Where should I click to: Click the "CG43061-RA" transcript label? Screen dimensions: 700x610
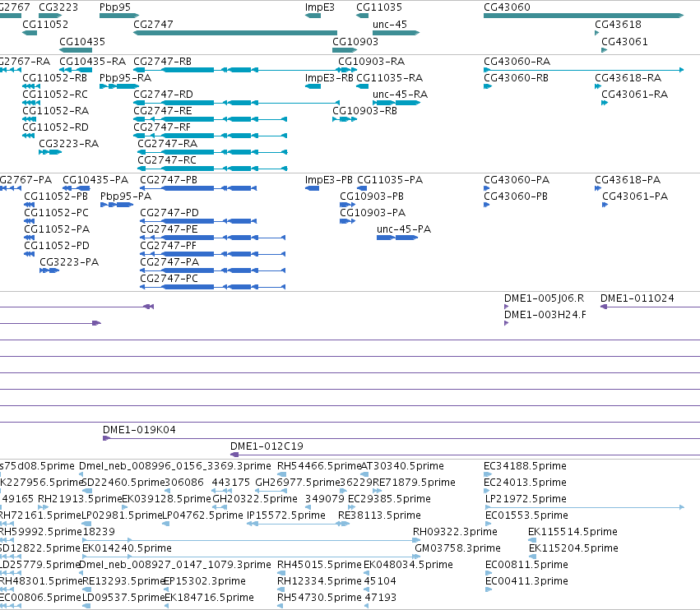[x=635, y=95]
